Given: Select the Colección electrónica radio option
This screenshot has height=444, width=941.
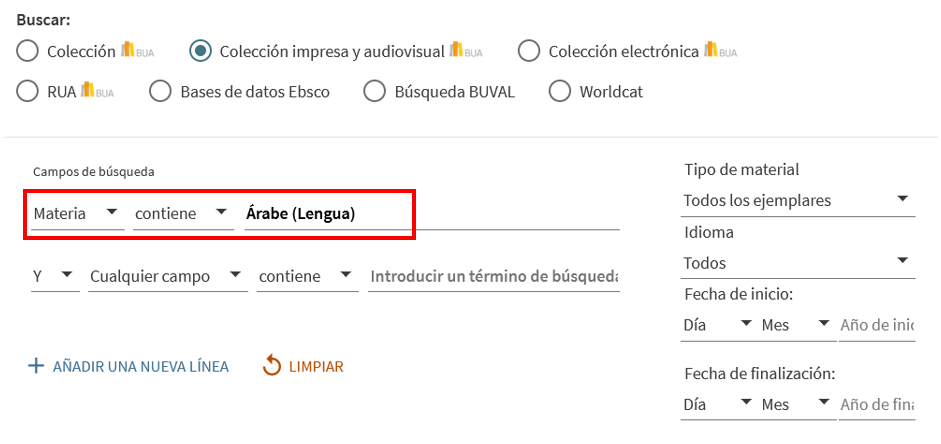Looking at the screenshot, I should coord(529,51).
